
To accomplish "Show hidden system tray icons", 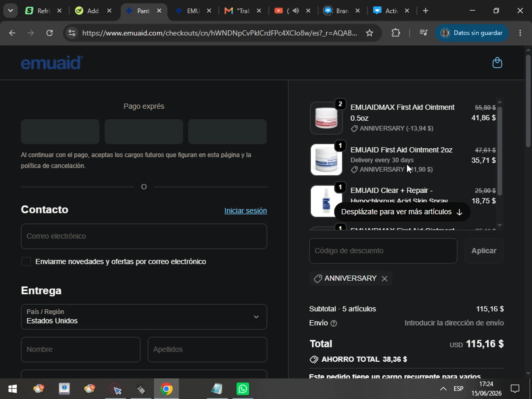I will coord(443,389).
